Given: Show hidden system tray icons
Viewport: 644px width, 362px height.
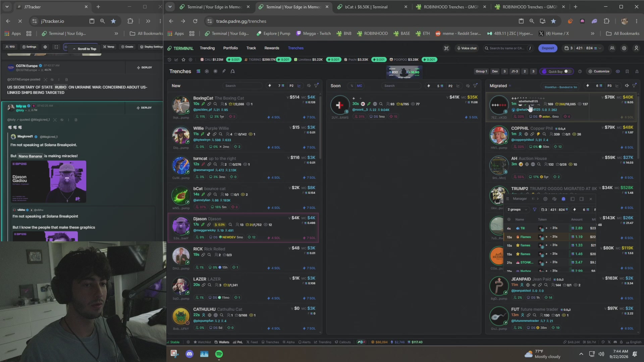Looking at the screenshot, I should 581,354.
